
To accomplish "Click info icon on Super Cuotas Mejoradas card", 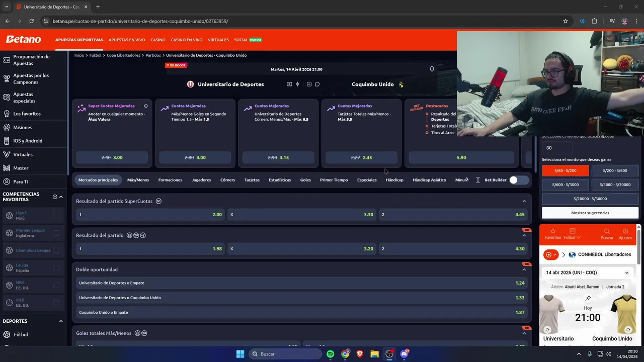I will pyautogui.click(x=146, y=106).
